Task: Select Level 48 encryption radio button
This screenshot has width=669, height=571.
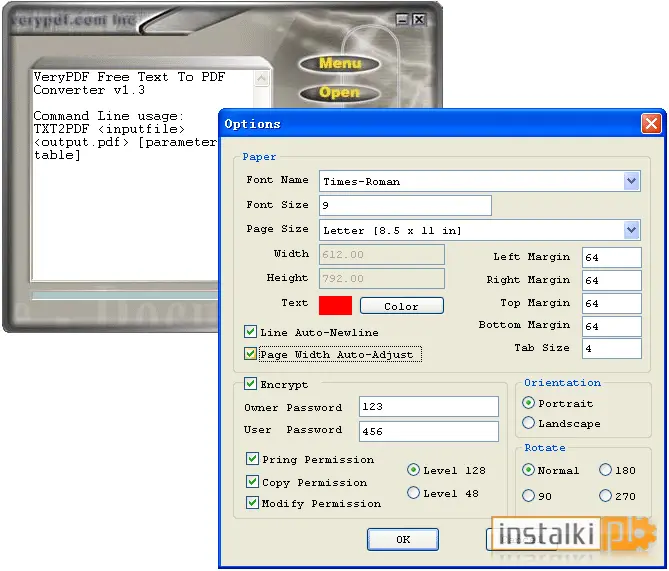Action: click(413, 493)
